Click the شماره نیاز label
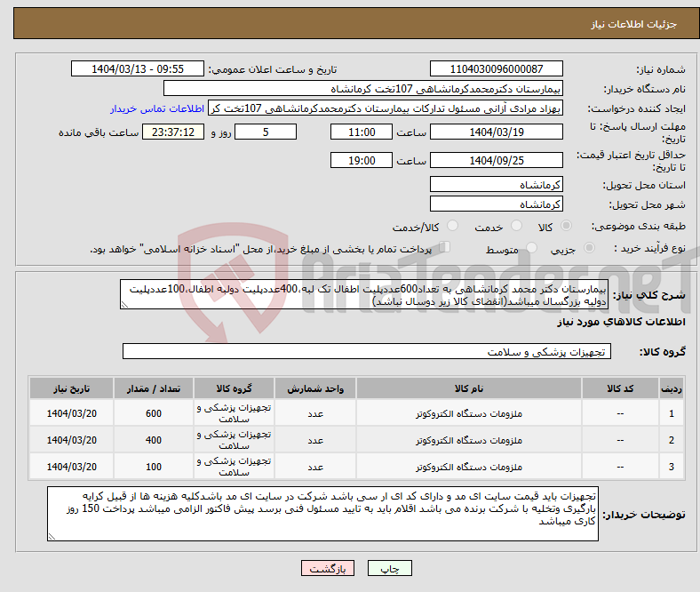The height and width of the screenshot is (592, 700). (x=661, y=69)
